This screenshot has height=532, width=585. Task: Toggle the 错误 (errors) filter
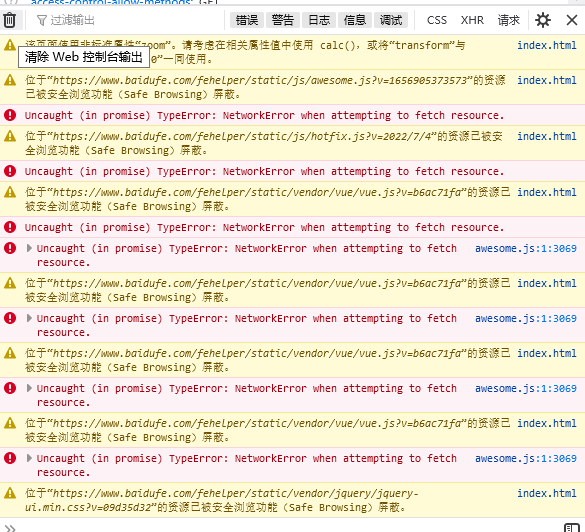(x=247, y=20)
